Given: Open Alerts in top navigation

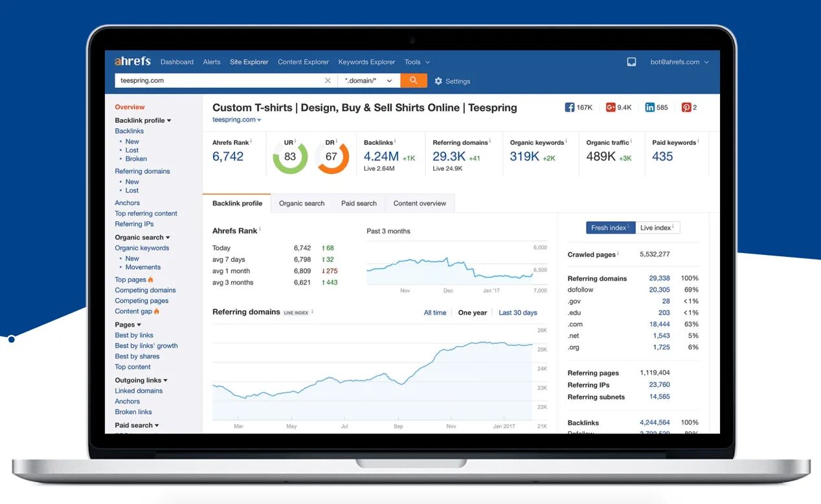Looking at the screenshot, I should click(x=212, y=62).
